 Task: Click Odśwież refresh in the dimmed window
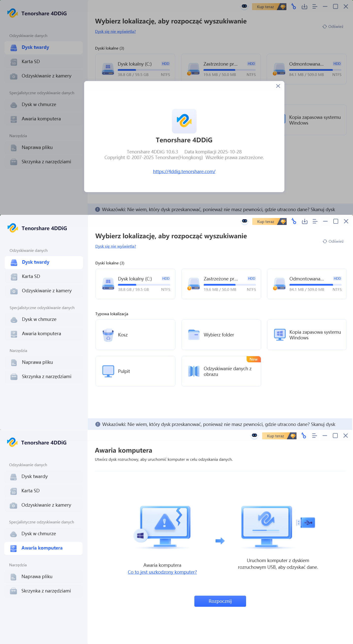(333, 26)
